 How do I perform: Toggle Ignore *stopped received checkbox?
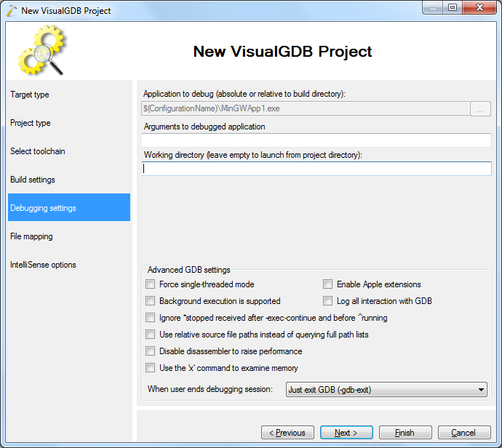click(x=150, y=317)
